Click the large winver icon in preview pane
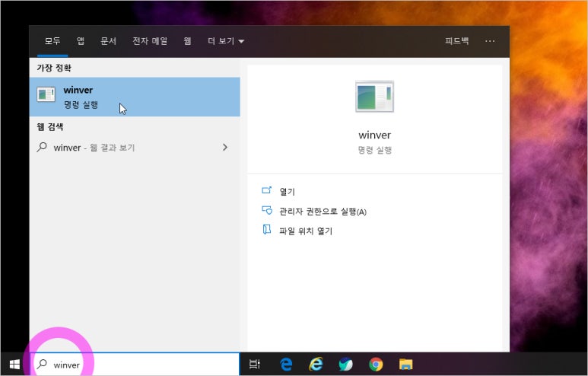Image resolution: width=588 pixels, height=376 pixels. (x=374, y=97)
